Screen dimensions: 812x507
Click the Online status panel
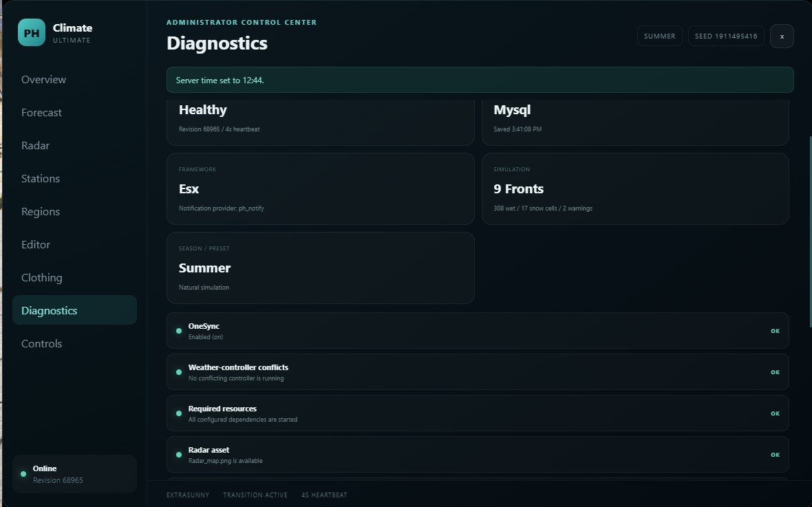coord(74,474)
